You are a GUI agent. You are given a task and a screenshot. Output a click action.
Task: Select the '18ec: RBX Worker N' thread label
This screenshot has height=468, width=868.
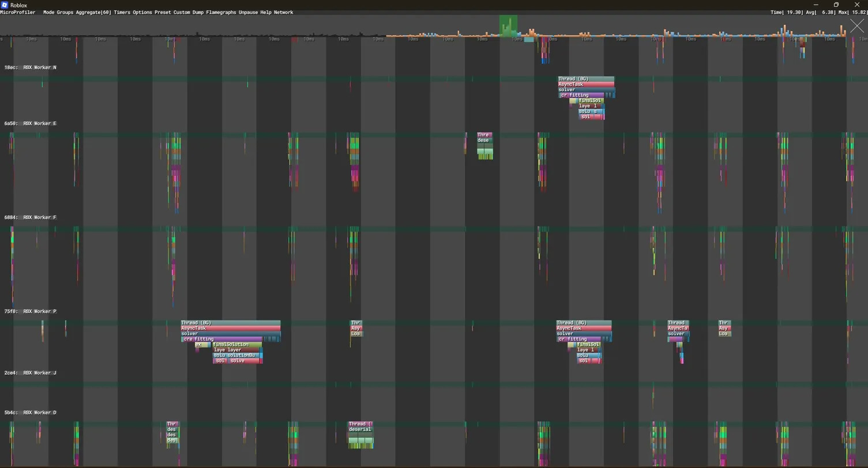(31, 67)
